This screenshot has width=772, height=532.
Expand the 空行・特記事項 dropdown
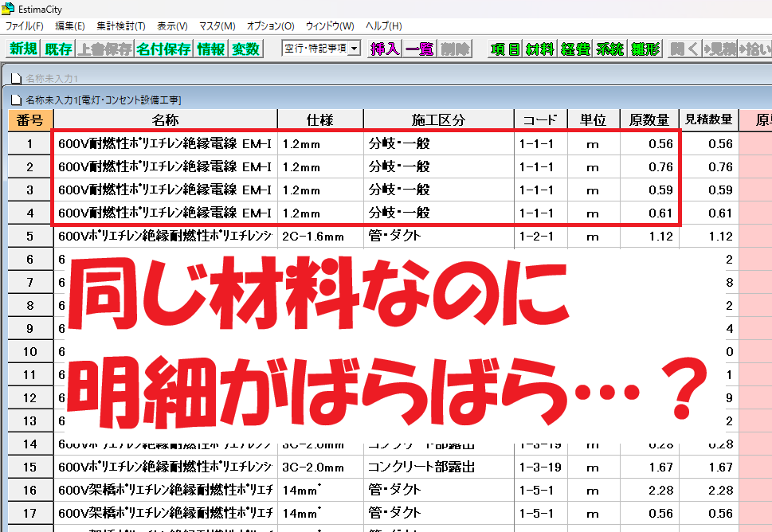(354, 49)
